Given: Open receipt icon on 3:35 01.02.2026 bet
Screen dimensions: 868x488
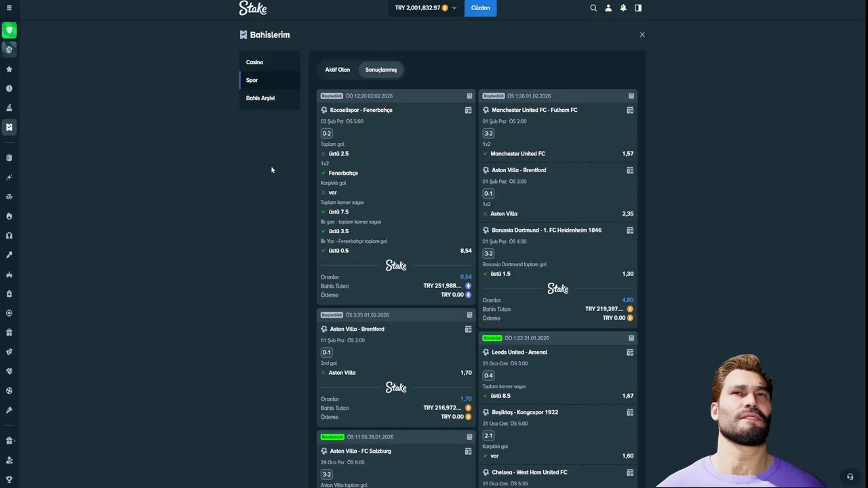Looking at the screenshot, I should click(x=469, y=315).
